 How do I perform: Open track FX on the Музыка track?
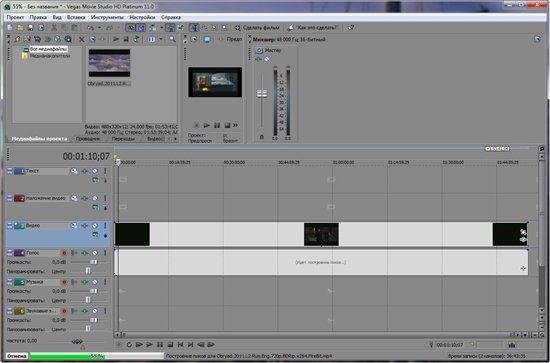point(84,282)
